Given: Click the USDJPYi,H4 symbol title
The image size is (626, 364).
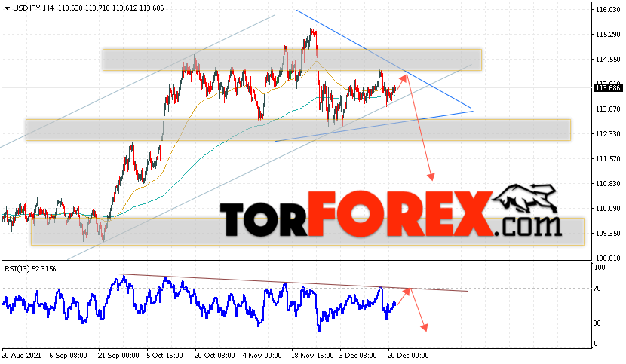Looking at the screenshot, I should click(x=33, y=8).
